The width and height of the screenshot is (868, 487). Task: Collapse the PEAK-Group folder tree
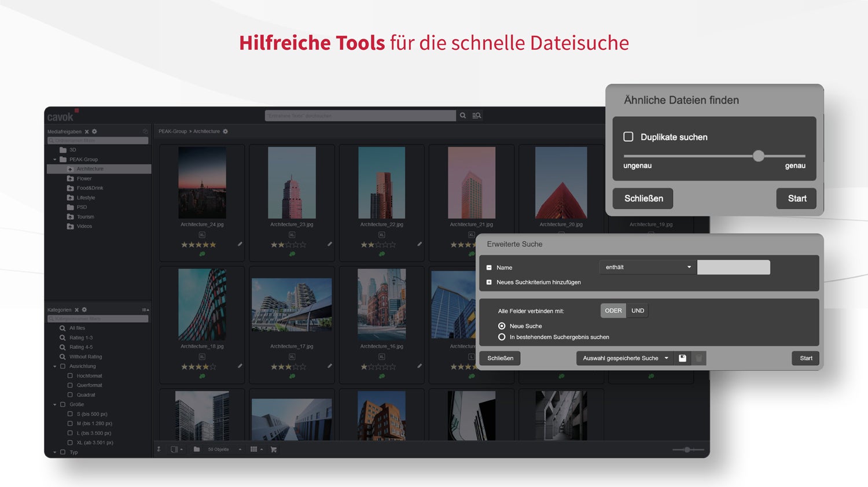tap(54, 160)
